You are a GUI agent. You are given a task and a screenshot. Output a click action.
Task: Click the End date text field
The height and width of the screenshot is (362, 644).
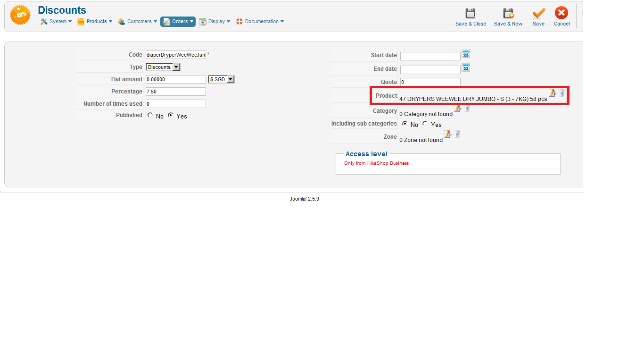point(430,70)
